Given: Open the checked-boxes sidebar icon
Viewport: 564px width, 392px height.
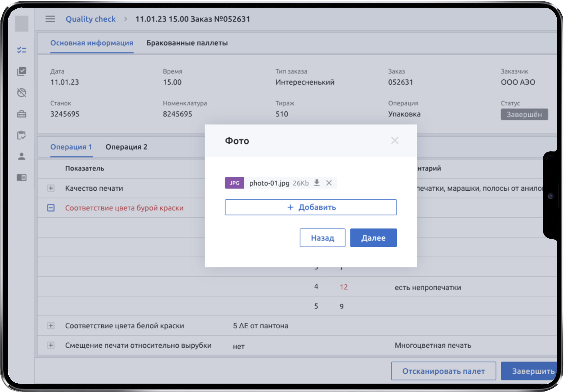Looking at the screenshot, I should [x=22, y=71].
